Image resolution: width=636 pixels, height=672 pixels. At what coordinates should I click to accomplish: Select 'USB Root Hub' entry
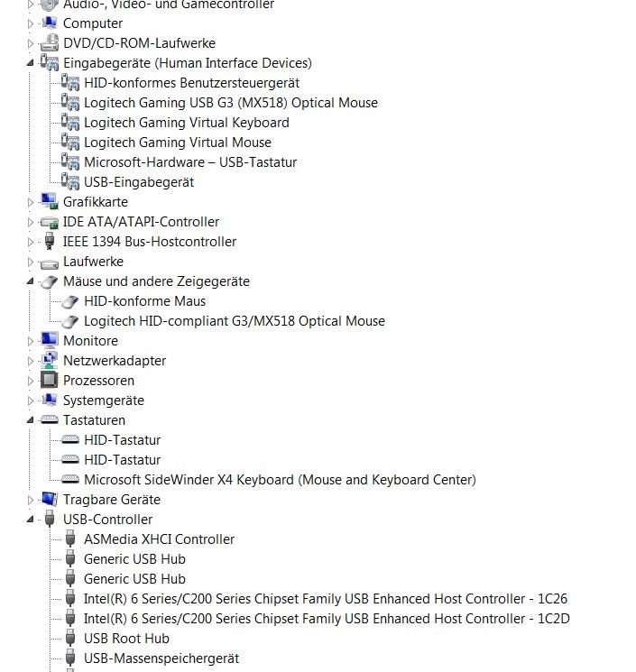(x=126, y=638)
